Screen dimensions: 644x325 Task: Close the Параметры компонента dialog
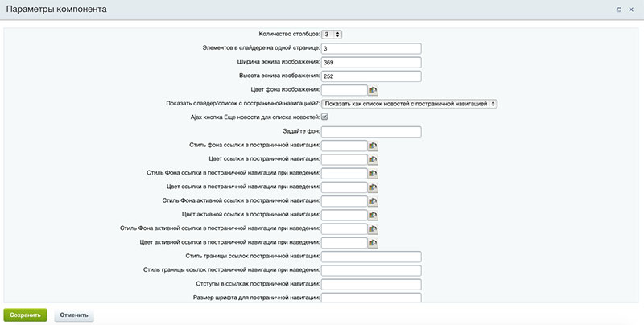[630, 10]
